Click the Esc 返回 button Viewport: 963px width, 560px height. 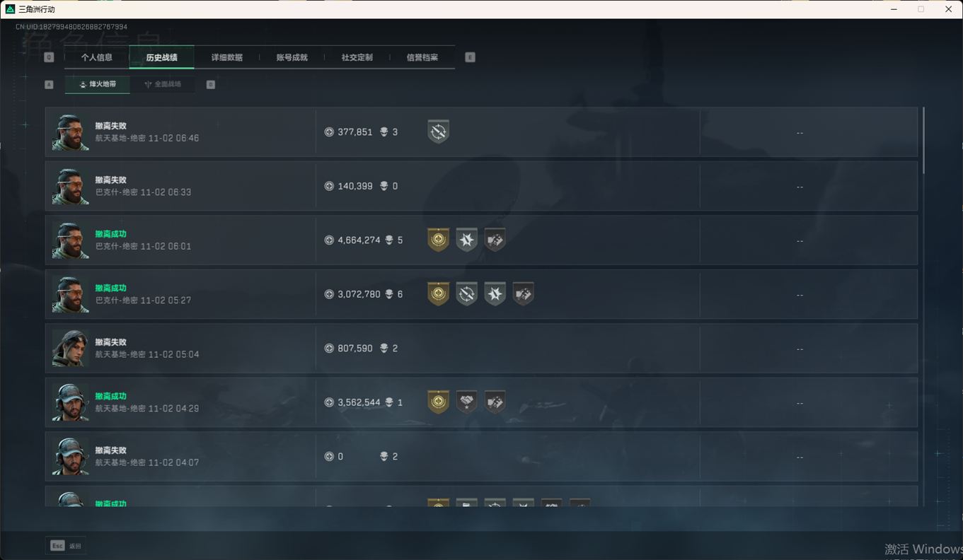pos(67,546)
